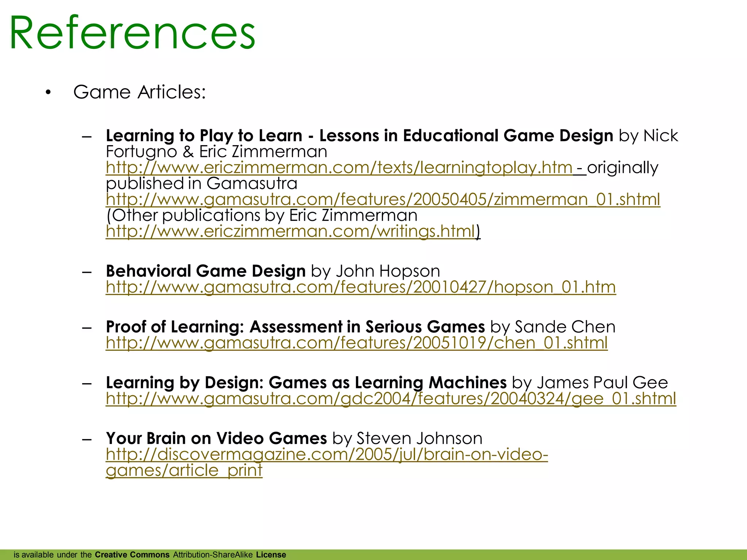747x560 pixels.
Task: Open the gamasutra hopson_01.htm link
Action: point(361,287)
